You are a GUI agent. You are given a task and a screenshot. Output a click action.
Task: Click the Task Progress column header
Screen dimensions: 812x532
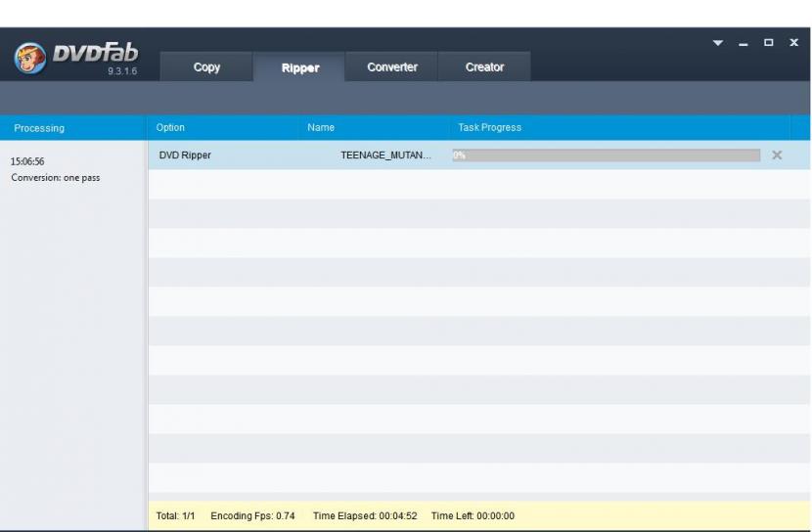pos(489,127)
